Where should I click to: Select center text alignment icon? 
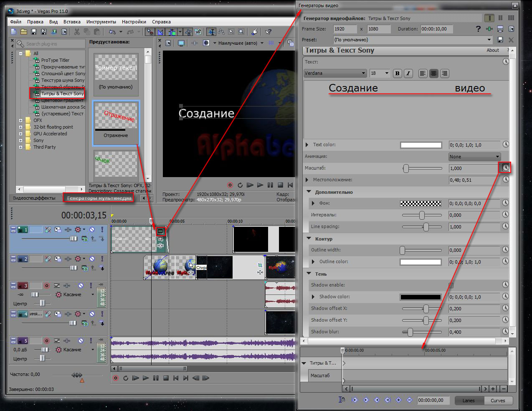pos(434,74)
